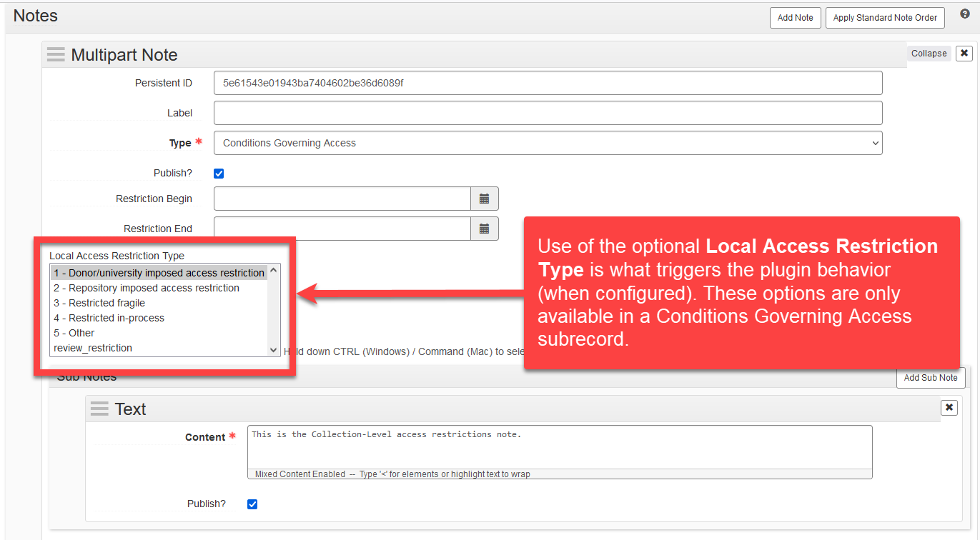Grab the Multipart Note drag handle icon
The width and height of the screenshot is (980, 540).
tap(56, 55)
